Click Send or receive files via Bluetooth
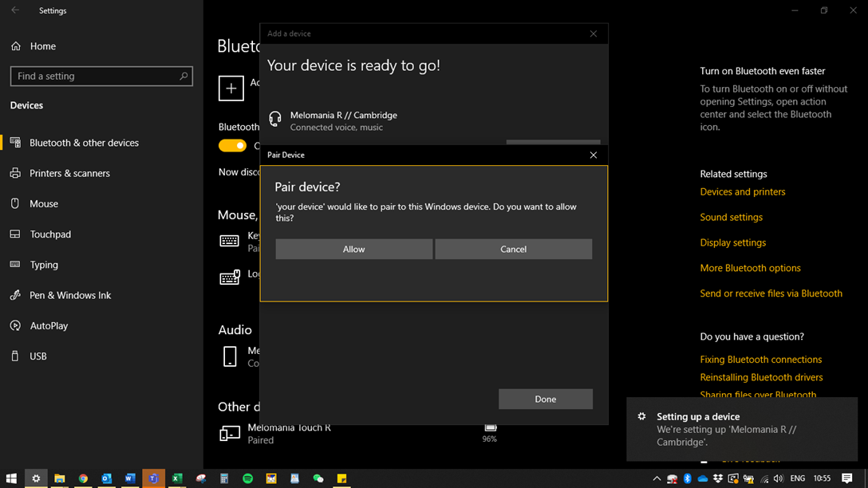Image resolution: width=868 pixels, height=488 pixels. [x=771, y=293]
